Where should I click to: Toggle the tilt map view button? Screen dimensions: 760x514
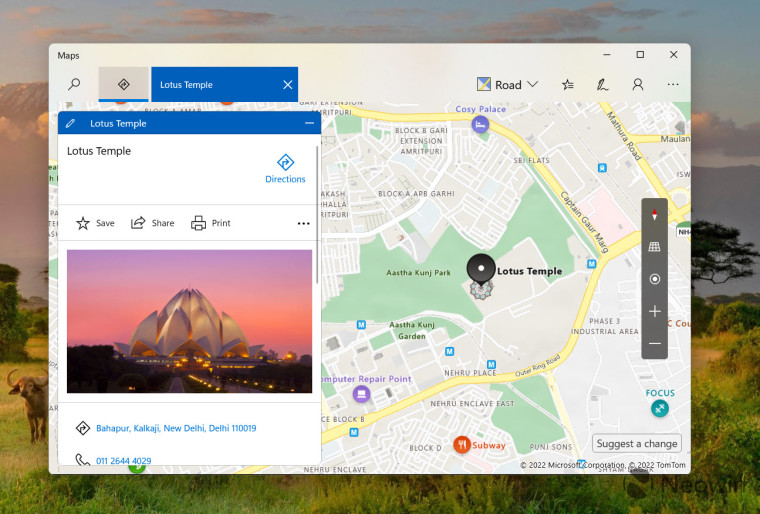[x=654, y=247]
